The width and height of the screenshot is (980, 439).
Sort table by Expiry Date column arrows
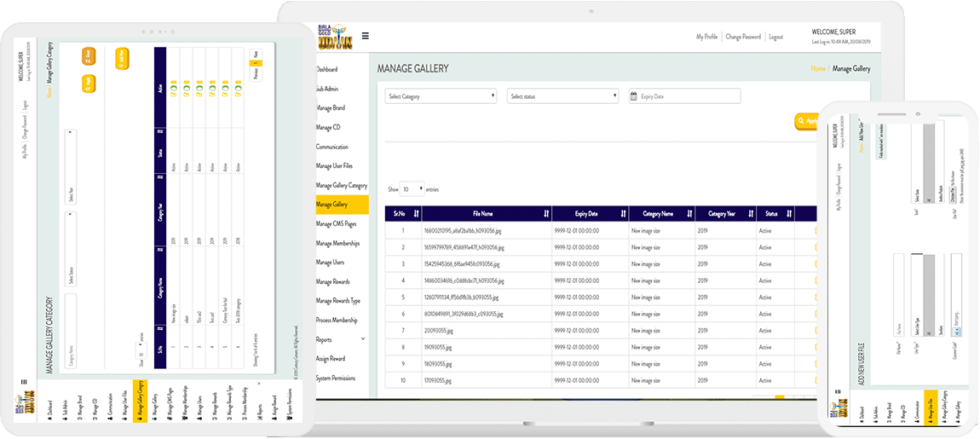[x=623, y=214]
